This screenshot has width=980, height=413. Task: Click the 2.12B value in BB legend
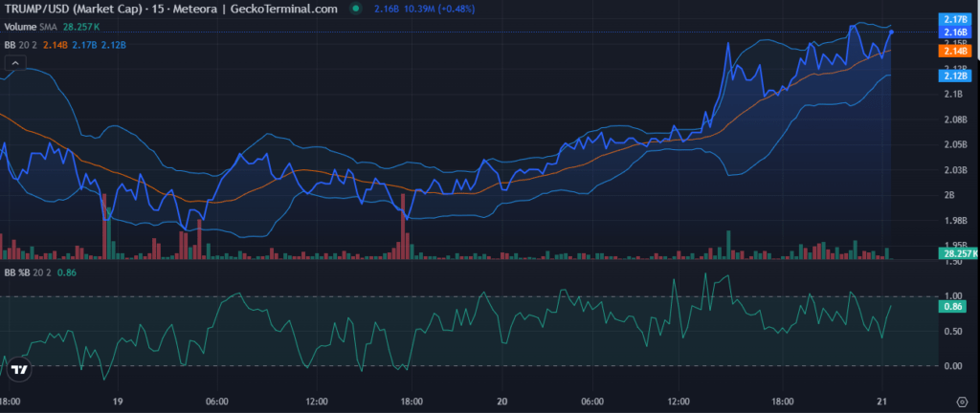pyautogui.click(x=114, y=45)
